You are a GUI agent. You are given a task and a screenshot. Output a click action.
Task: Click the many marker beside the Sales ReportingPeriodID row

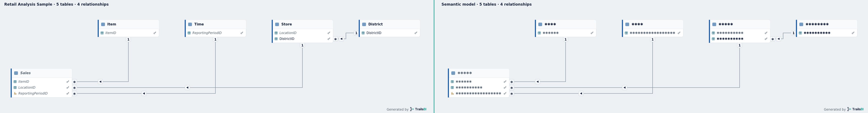coord(75,94)
